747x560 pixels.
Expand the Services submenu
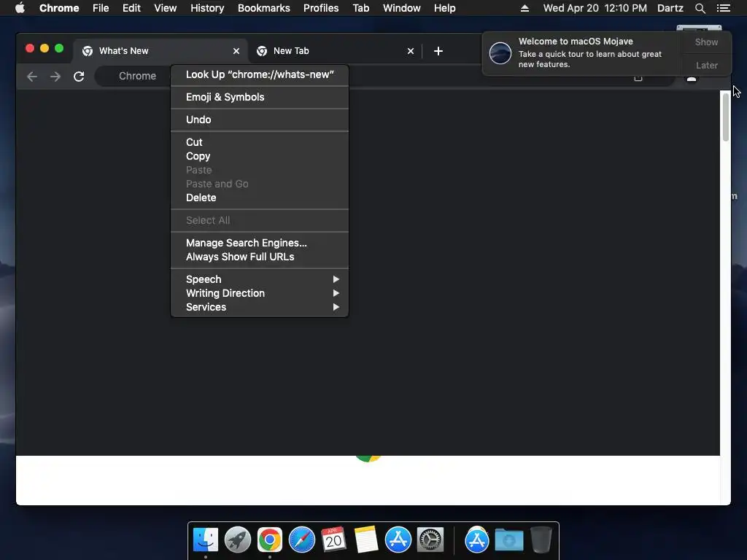[260, 307]
